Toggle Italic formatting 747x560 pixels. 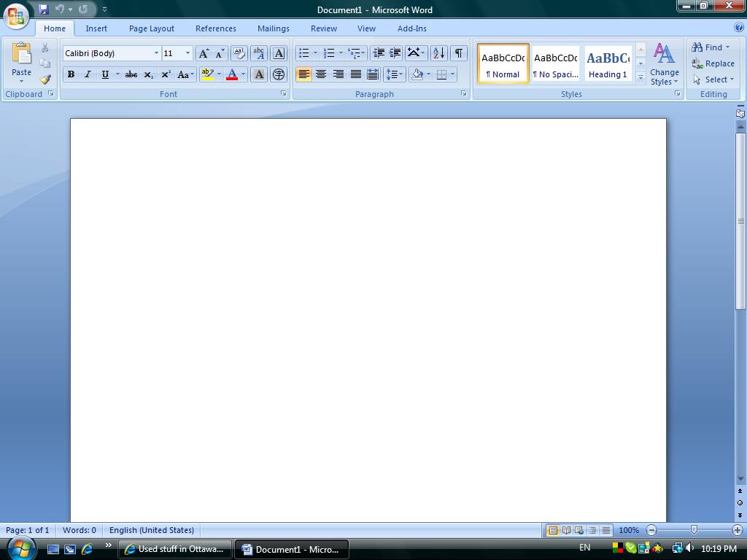88,74
